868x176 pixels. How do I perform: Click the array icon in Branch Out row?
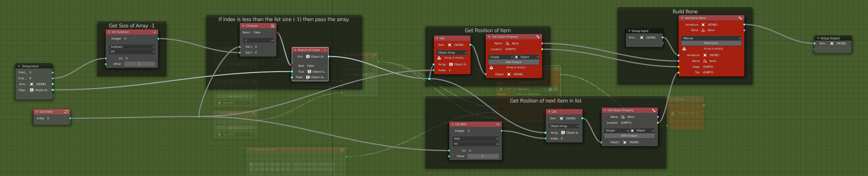click(x=308, y=57)
